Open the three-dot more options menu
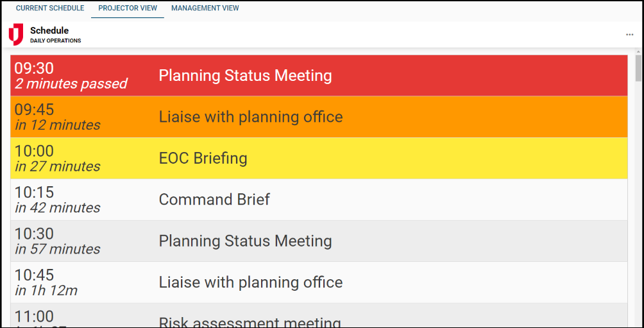Screen dimensions: 644x328 tap(630, 35)
